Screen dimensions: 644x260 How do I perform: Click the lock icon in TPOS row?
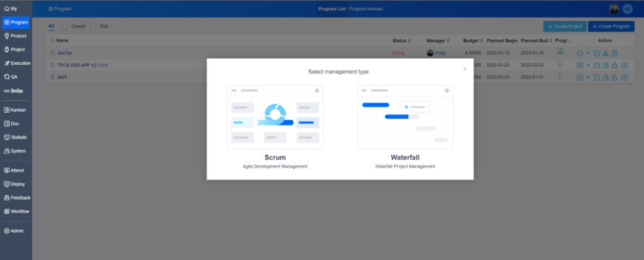coord(614,65)
